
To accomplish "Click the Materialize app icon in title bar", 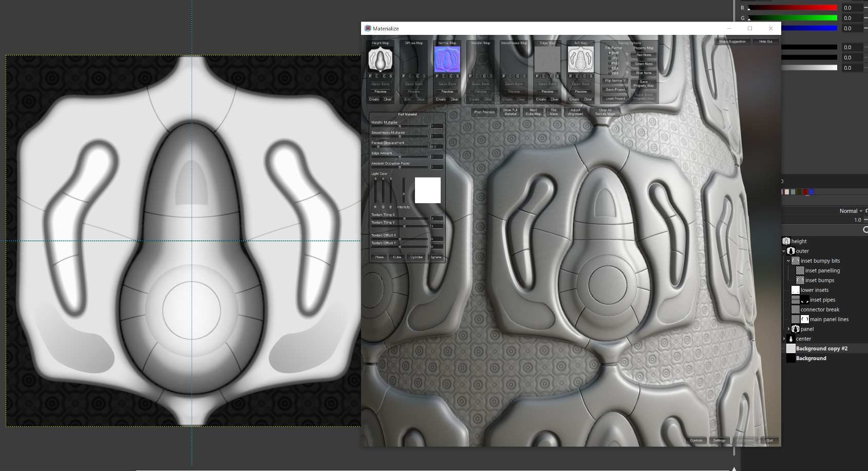I will tap(368, 28).
